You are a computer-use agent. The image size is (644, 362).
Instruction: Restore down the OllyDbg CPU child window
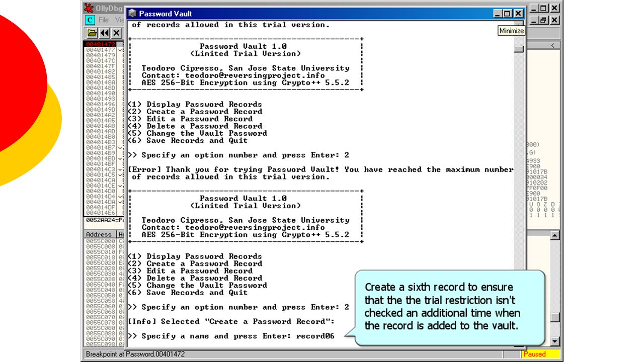coord(543,20)
